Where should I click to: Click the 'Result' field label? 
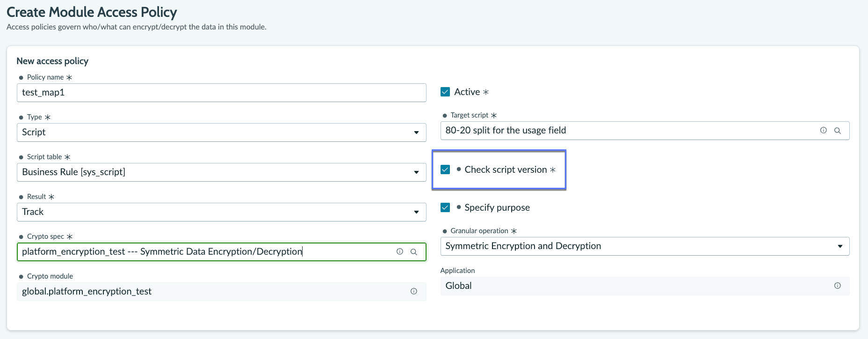(x=36, y=197)
